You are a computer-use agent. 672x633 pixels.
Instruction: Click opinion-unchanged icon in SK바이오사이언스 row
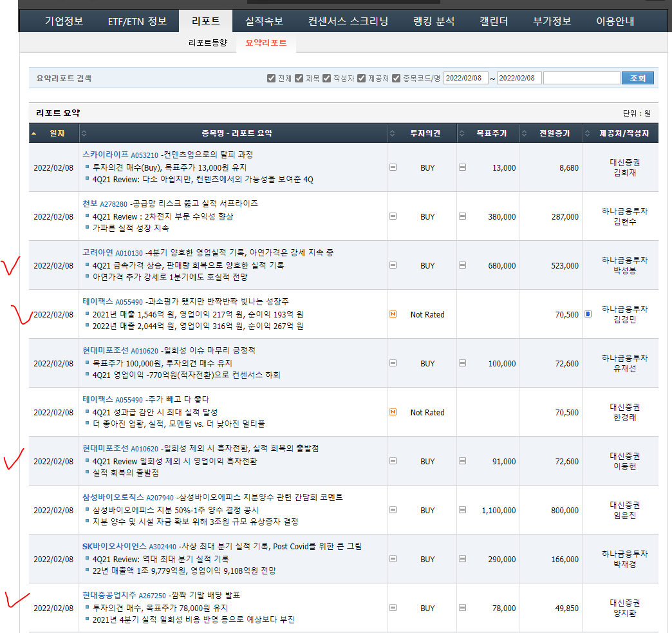pyautogui.click(x=393, y=558)
